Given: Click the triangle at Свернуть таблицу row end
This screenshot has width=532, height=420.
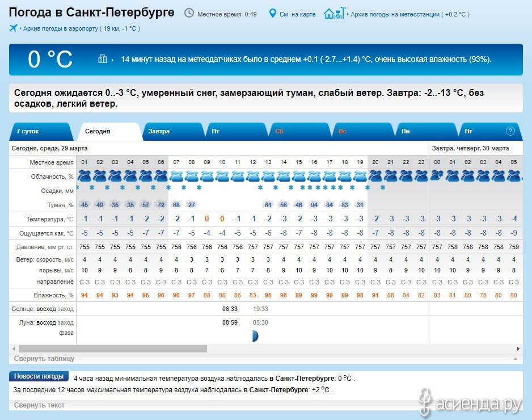Looking at the screenshot, I should [516, 359].
